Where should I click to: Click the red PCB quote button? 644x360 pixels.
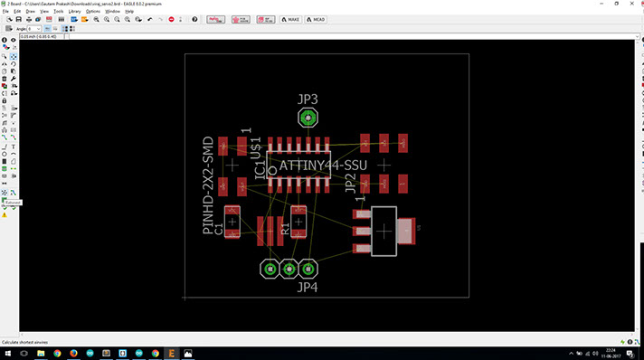241,19
